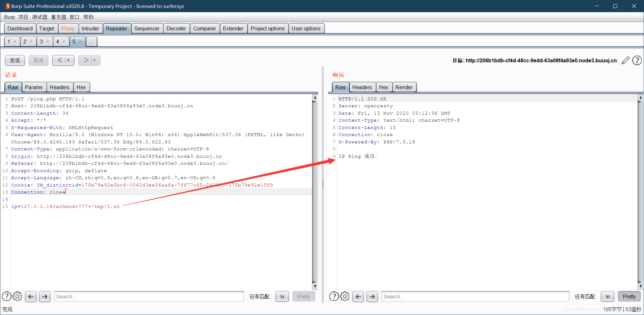Click the edit target pencil icon
This screenshot has width=644, height=315.
click(x=625, y=60)
